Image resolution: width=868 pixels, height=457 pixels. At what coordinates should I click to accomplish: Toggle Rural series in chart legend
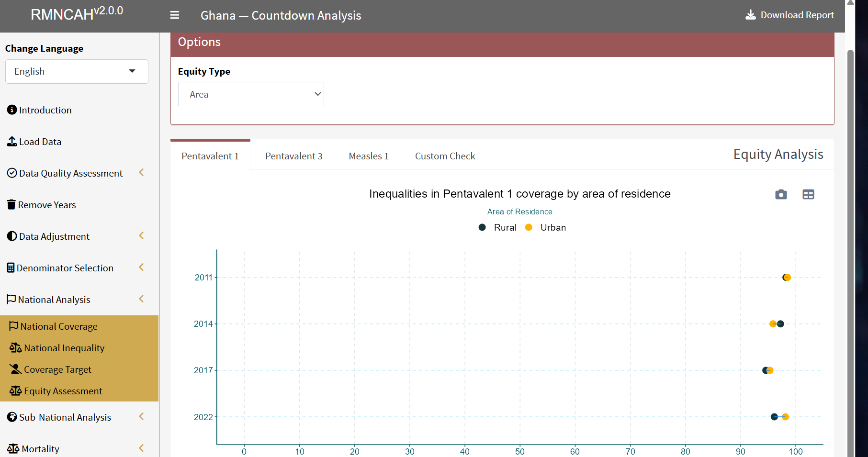pyautogui.click(x=497, y=227)
